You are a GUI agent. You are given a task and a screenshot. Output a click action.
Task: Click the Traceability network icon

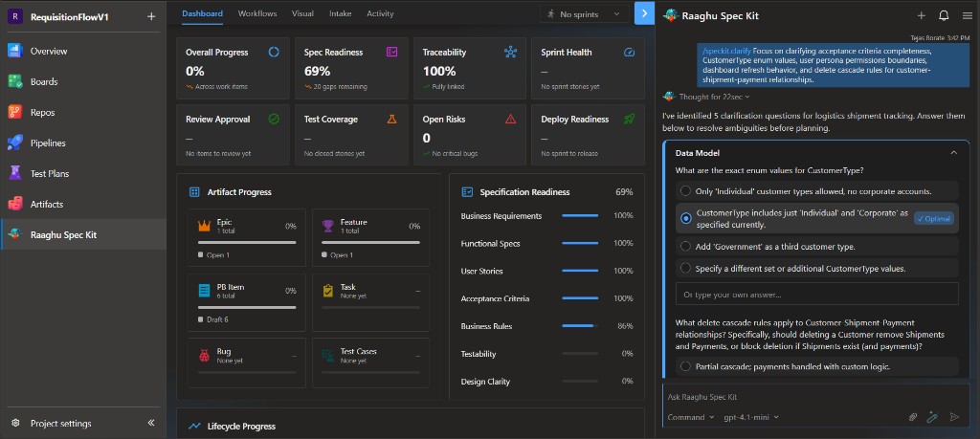pyautogui.click(x=511, y=52)
